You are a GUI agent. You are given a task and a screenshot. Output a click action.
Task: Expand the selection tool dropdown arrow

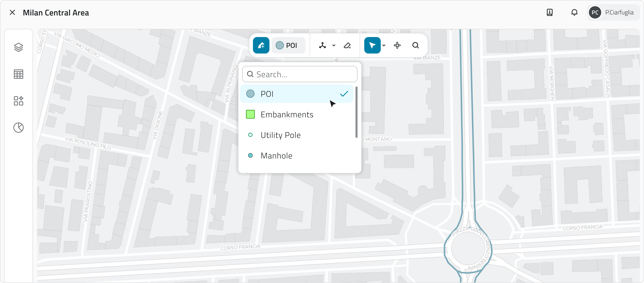[384, 46]
